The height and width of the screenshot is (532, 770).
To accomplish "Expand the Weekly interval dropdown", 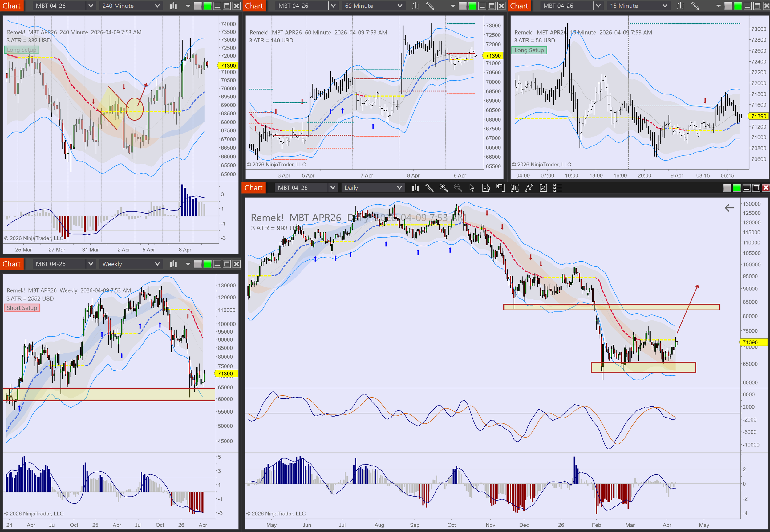I will pos(157,264).
